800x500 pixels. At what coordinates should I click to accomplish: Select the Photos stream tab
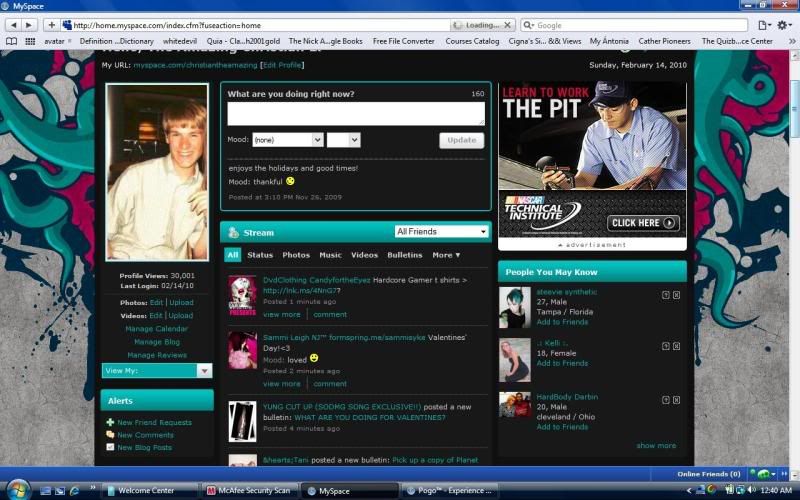[x=296, y=255]
